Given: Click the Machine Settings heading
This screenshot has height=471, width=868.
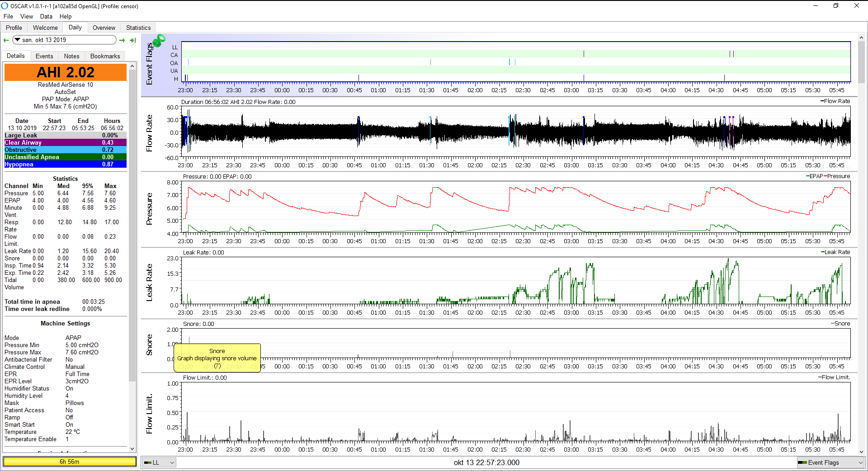Looking at the screenshot, I should (65, 323).
